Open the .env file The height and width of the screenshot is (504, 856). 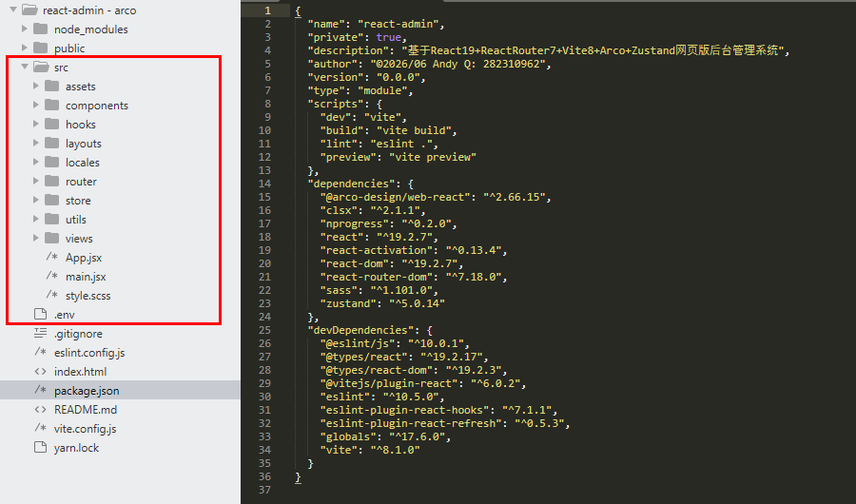click(x=65, y=315)
